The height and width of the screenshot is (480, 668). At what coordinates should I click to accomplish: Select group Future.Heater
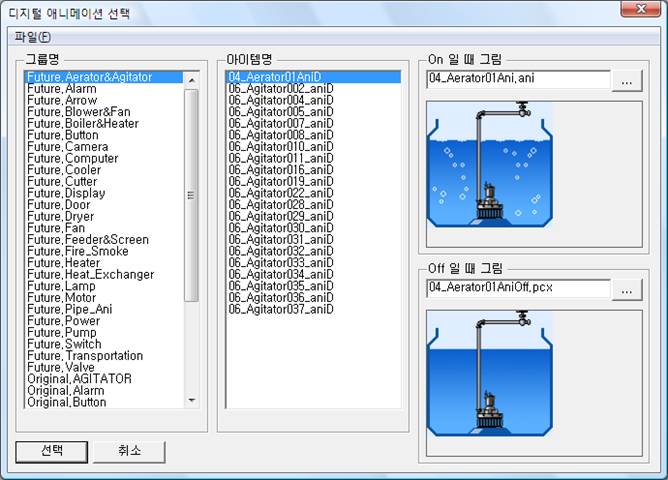[x=104, y=263]
